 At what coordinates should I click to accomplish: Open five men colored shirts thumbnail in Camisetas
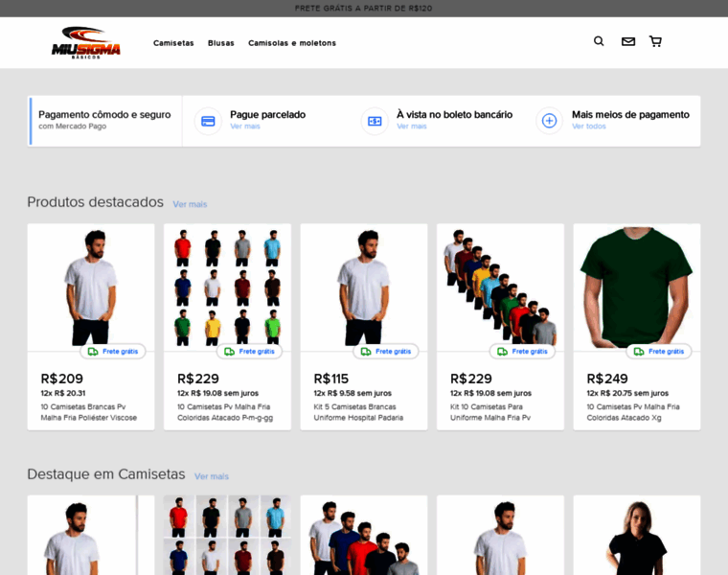pyautogui.click(x=364, y=535)
